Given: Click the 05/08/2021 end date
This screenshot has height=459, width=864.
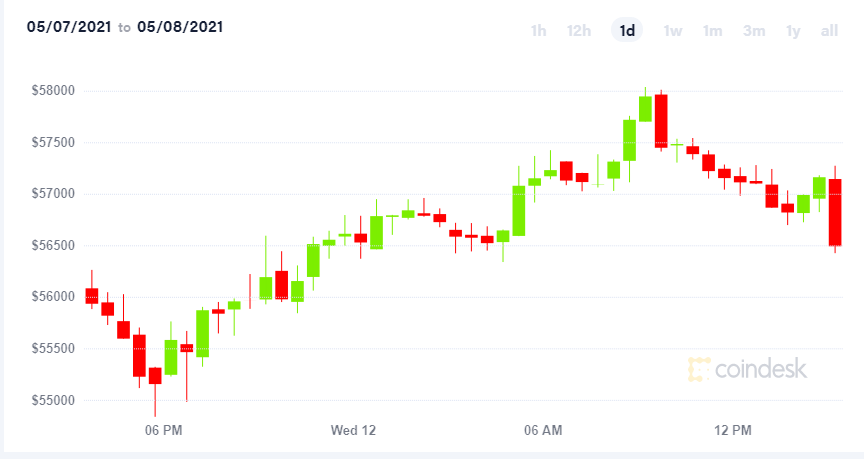Looking at the screenshot, I should click(x=180, y=27).
